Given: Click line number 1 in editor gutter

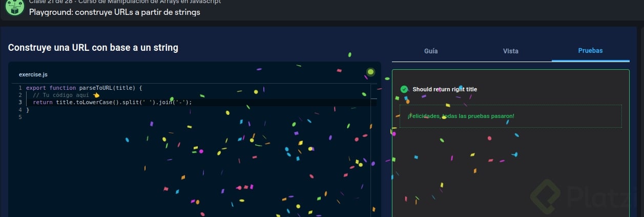Looking at the screenshot, I should click(19, 88).
